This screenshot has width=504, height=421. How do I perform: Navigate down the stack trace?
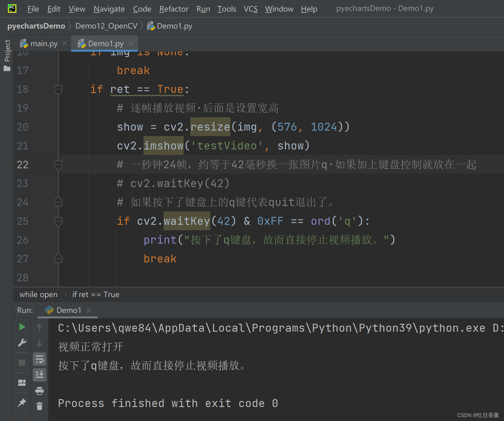coord(40,344)
